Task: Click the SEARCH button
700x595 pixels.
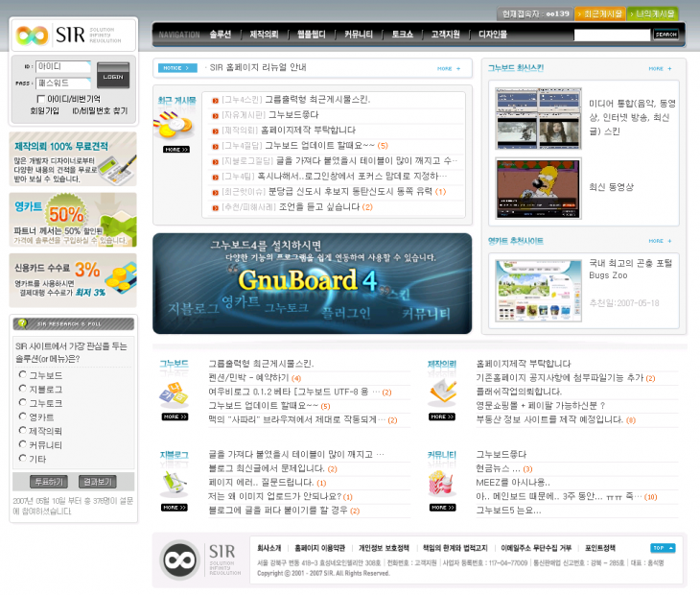Action: coord(665,35)
